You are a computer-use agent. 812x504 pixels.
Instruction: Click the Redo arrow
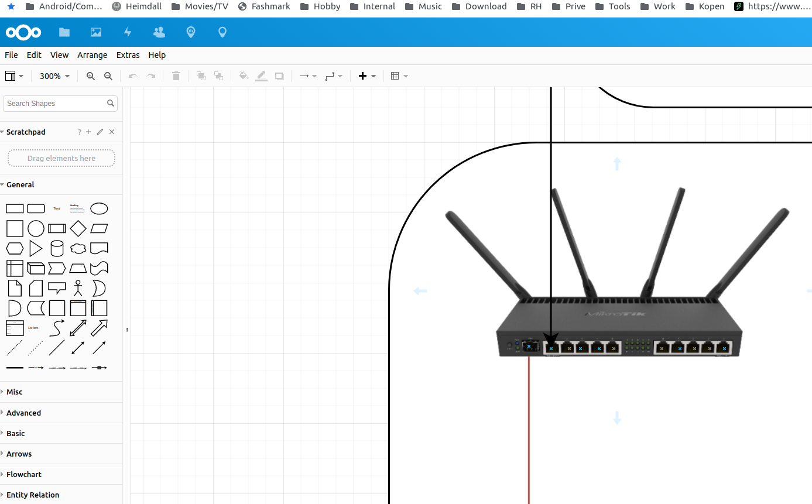click(150, 76)
